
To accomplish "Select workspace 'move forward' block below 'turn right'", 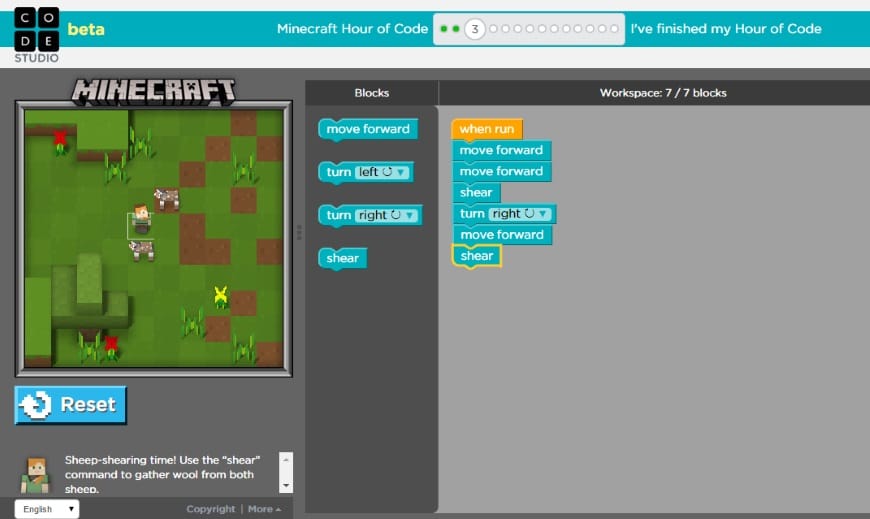I will [x=502, y=235].
